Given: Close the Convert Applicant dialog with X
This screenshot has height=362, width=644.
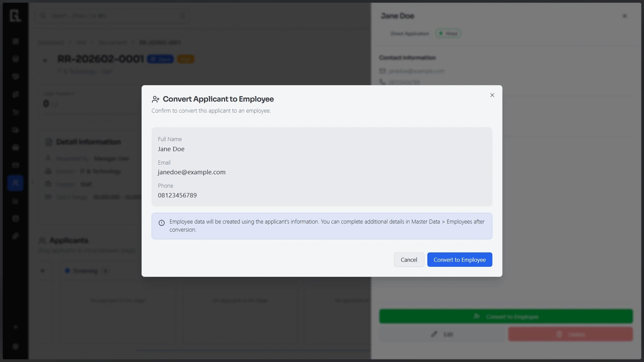Looking at the screenshot, I should (x=492, y=95).
